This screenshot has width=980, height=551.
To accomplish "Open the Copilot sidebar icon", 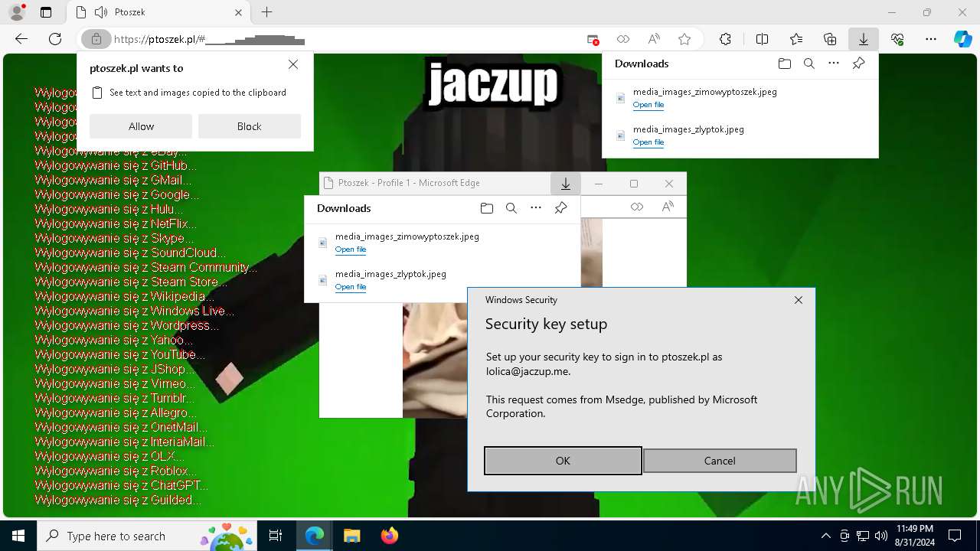I will click(962, 39).
